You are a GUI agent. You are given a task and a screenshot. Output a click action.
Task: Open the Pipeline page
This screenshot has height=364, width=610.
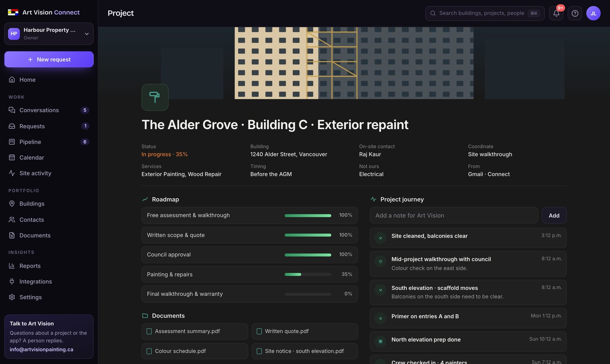point(49,142)
